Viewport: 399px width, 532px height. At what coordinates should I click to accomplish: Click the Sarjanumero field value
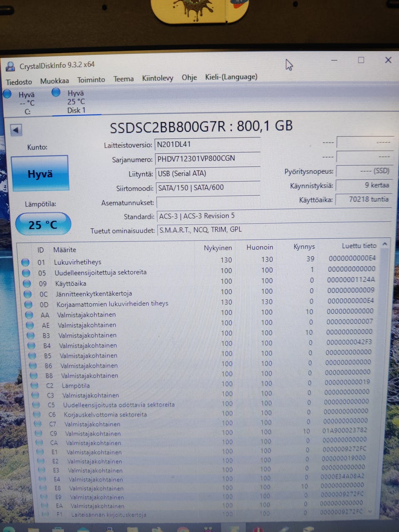(x=207, y=159)
